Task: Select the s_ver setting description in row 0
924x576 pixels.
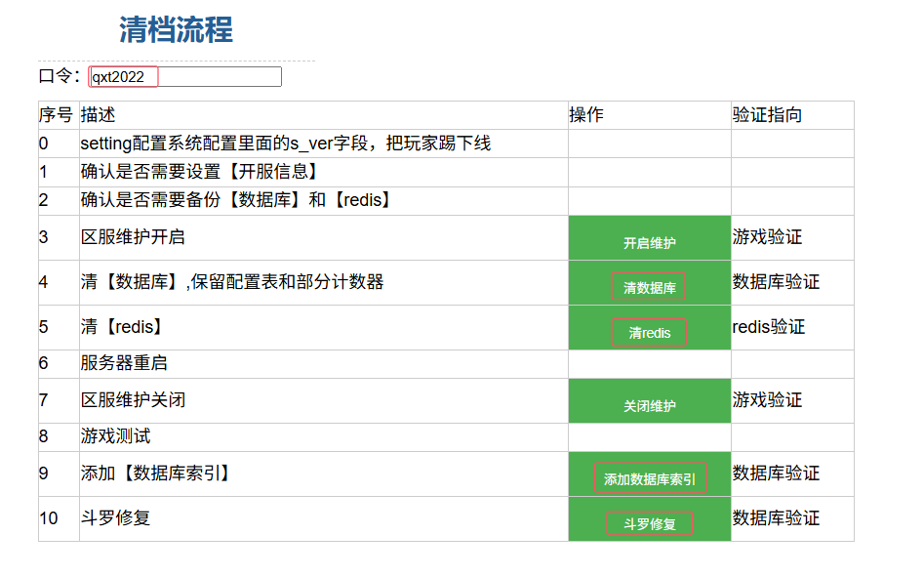Action: pyautogui.click(x=285, y=144)
